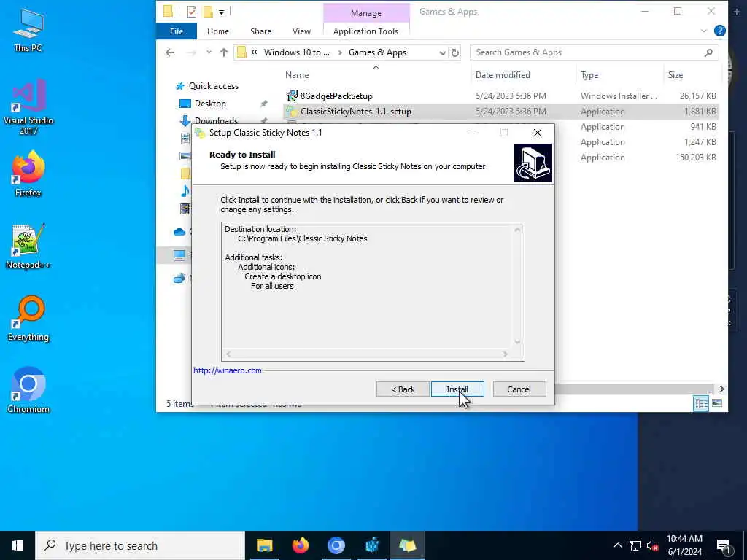Expand the Explorer ribbon chevron
747x560 pixels.
point(704,31)
